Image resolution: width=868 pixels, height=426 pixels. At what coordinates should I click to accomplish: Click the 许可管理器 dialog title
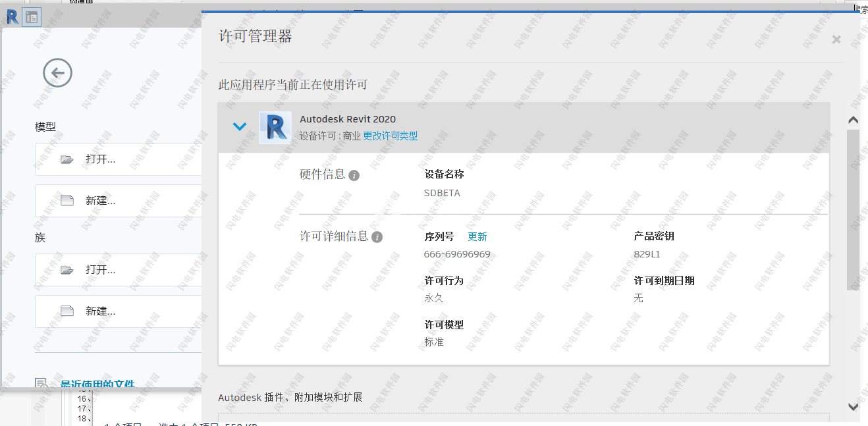coord(255,36)
